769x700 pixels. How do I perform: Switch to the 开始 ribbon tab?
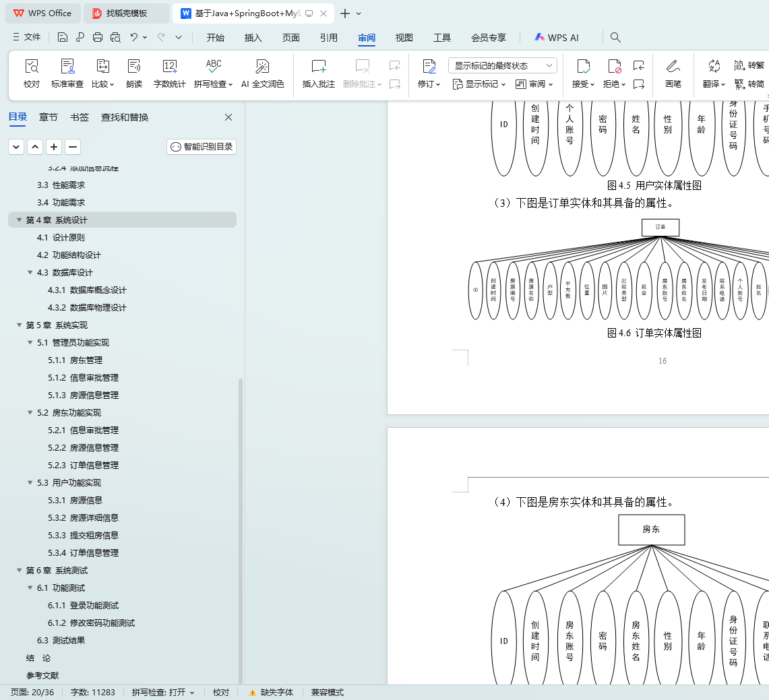click(215, 38)
